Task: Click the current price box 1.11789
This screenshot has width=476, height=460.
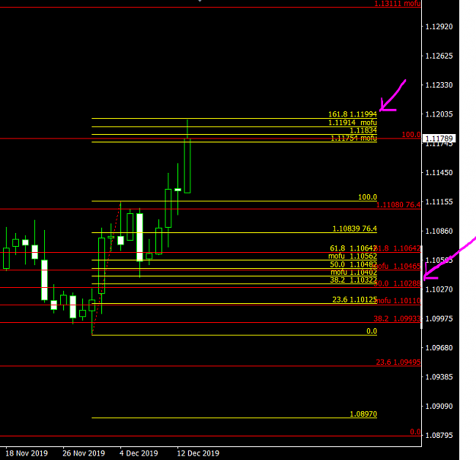Action: 439,139
